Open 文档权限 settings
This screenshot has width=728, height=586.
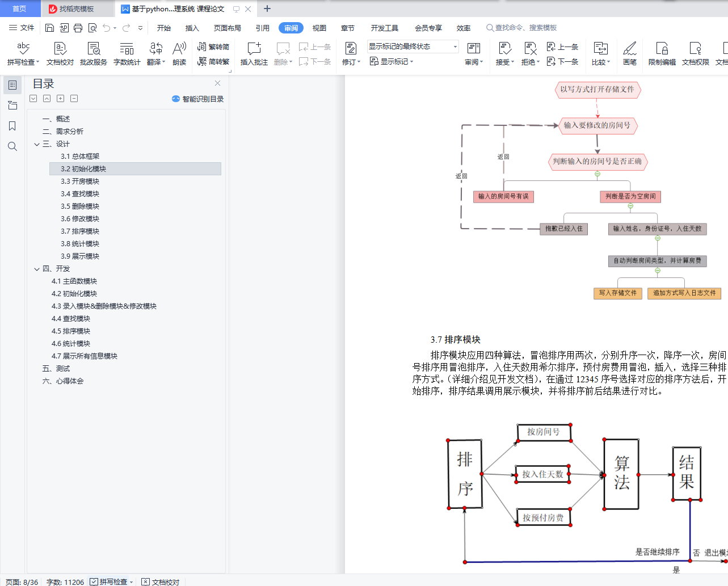pos(696,54)
